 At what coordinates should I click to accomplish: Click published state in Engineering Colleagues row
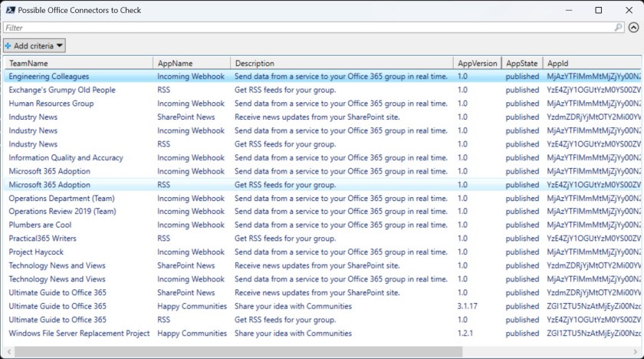tap(522, 77)
